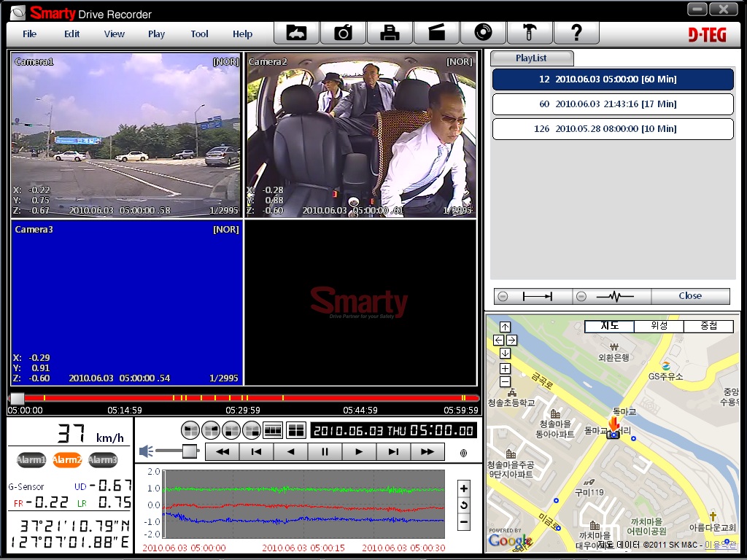The height and width of the screenshot is (560, 747).
Task: Click the clapperboard video icon
Action: [x=436, y=33]
